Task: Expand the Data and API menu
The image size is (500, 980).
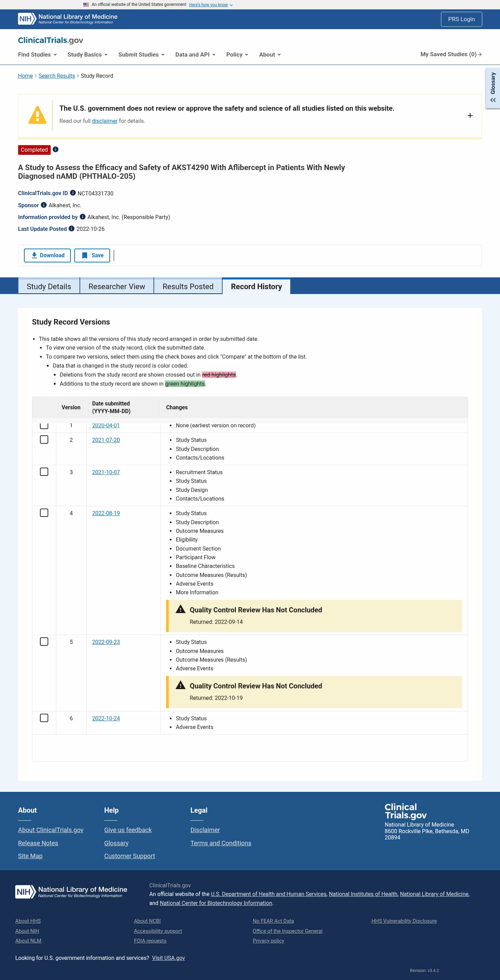Action: [x=195, y=55]
